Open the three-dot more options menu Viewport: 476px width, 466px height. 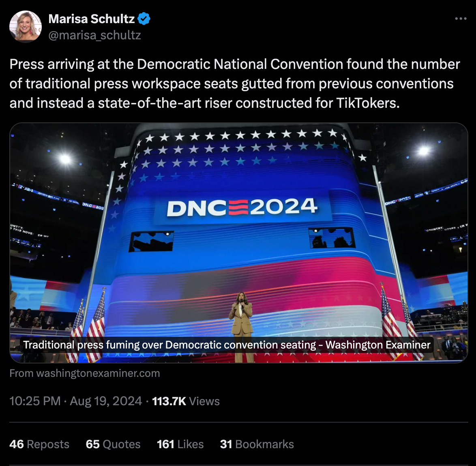461,19
